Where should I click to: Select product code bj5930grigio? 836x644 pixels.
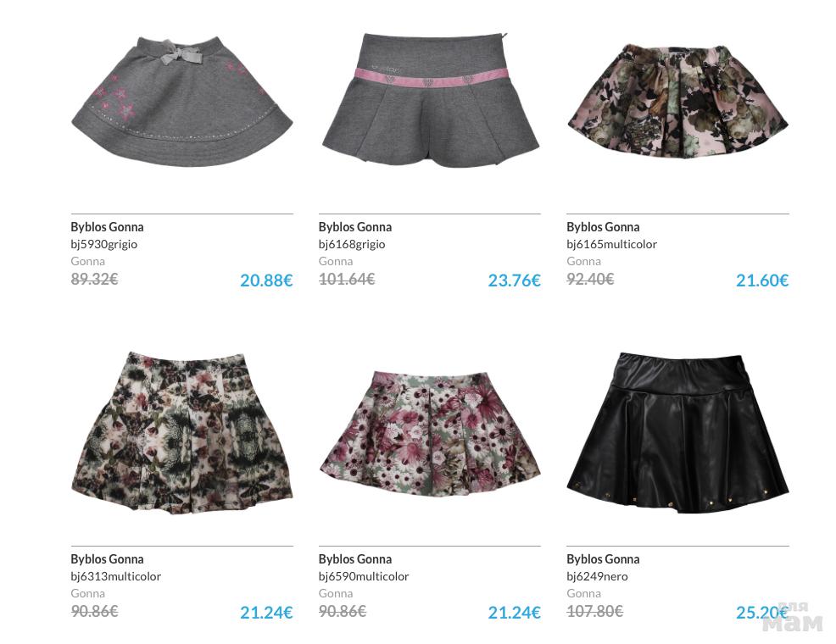[104, 245]
